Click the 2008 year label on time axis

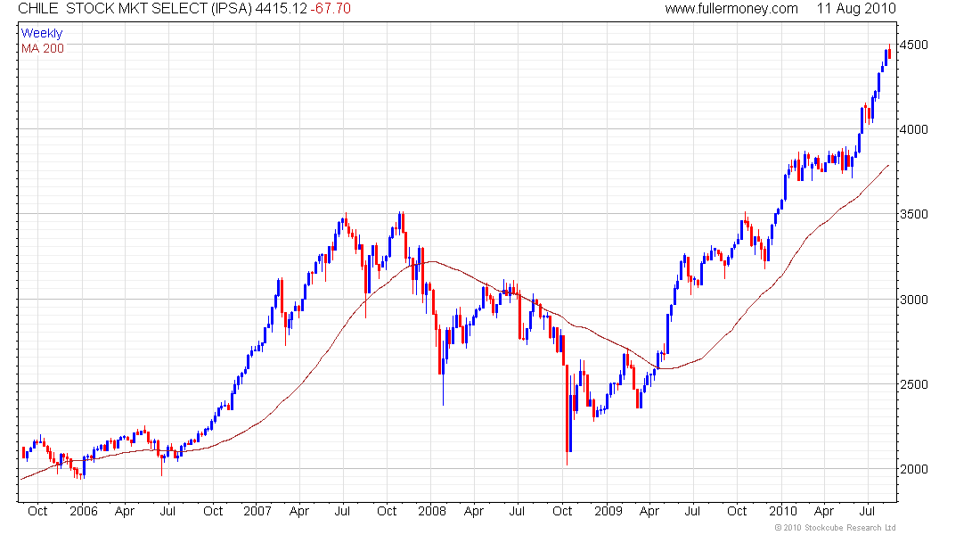(x=432, y=511)
